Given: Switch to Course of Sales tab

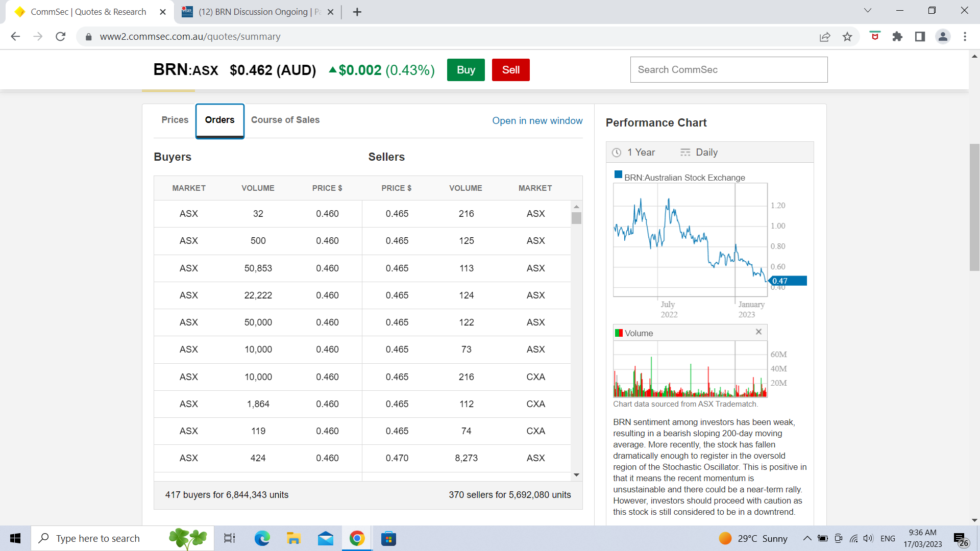Looking at the screenshot, I should click(285, 120).
